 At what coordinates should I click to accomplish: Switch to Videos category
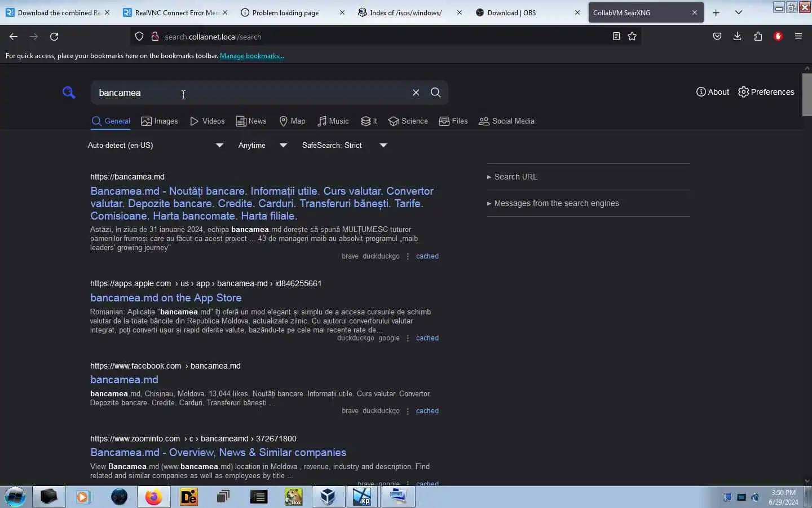(208, 121)
